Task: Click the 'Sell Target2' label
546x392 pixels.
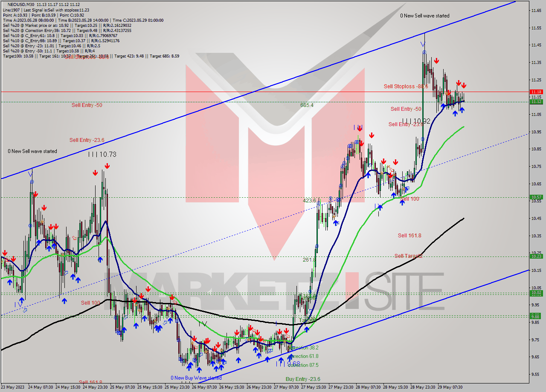Action: click(408, 256)
